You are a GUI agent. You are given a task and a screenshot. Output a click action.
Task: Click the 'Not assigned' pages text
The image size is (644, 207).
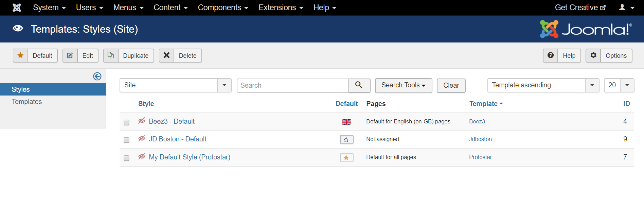point(382,139)
